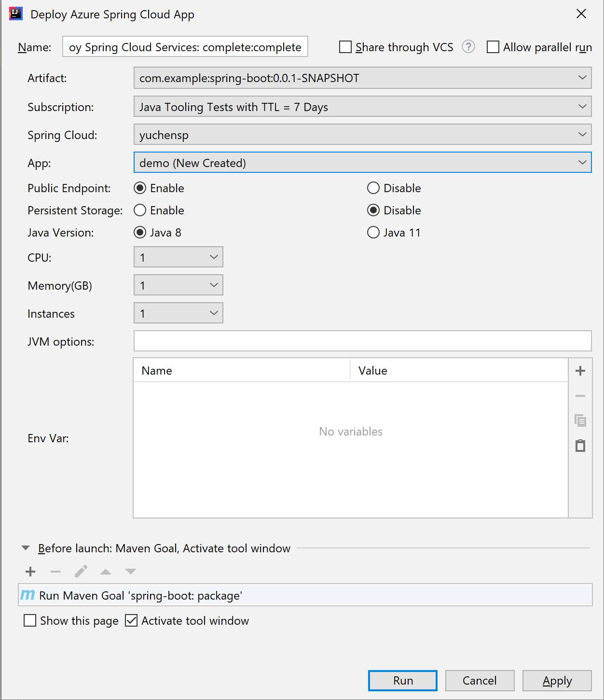
Task: Click the JVM options text field
Action: [x=363, y=341]
